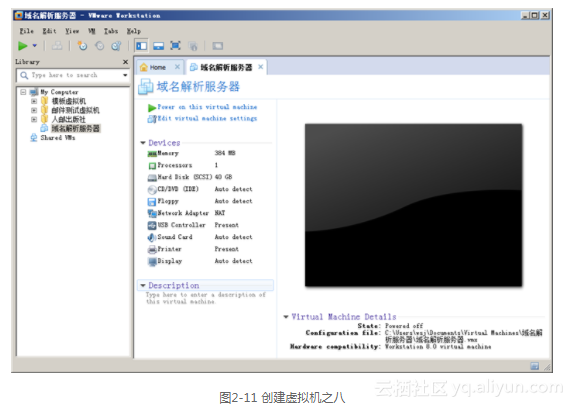Click the console view toolbar icon

click(217, 46)
